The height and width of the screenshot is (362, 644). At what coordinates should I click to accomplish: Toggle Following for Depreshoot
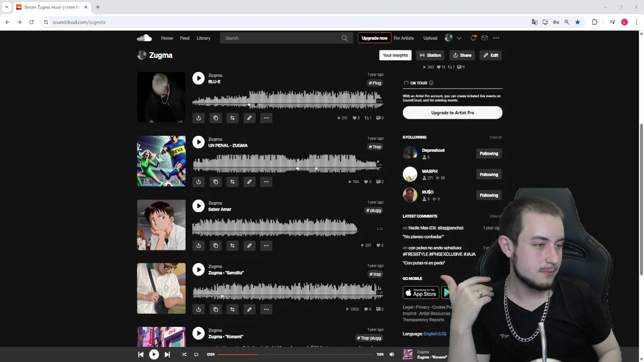click(489, 154)
